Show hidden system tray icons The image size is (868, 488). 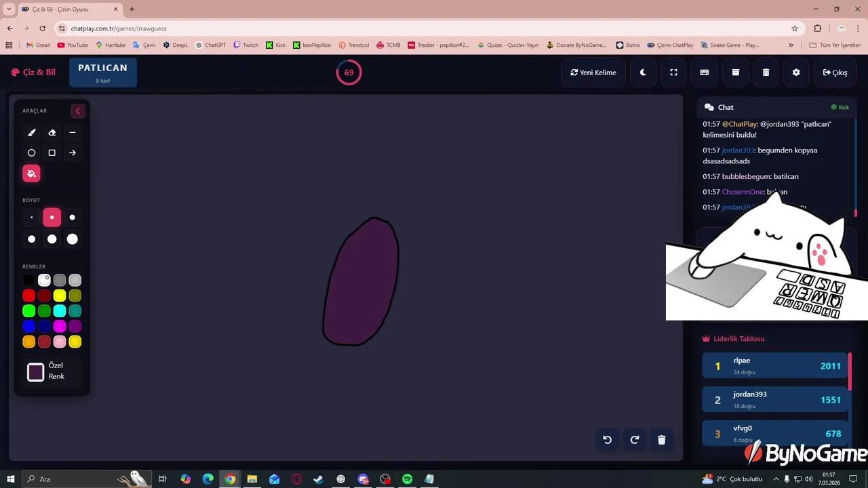pos(776,479)
